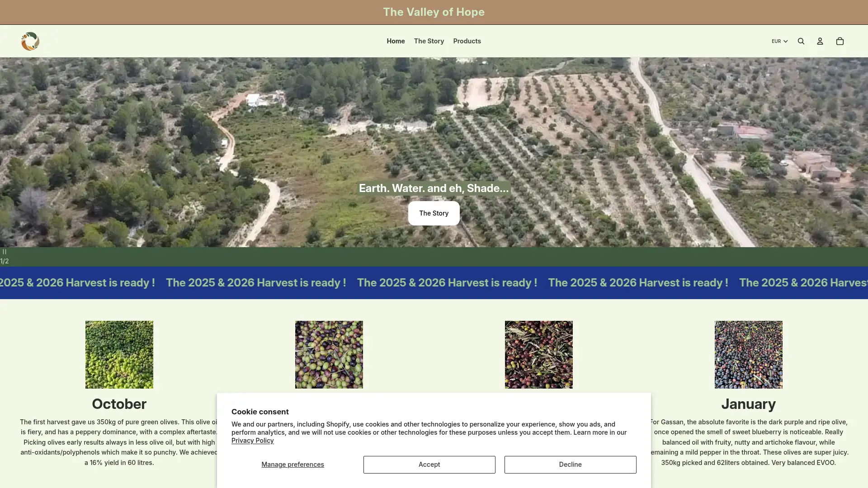Open the Products navigation item
The image size is (868, 488).
pyautogui.click(x=467, y=41)
